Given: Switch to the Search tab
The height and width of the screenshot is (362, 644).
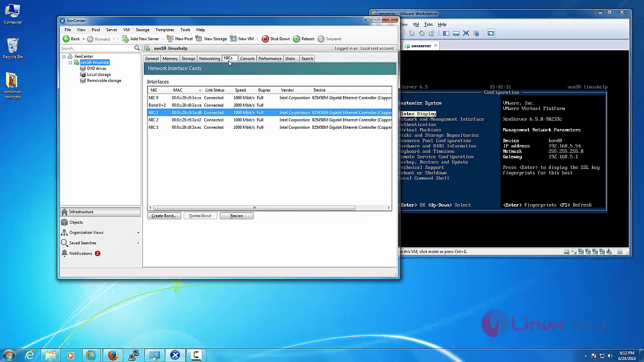Looking at the screenshot, I should tap(307, 58).
